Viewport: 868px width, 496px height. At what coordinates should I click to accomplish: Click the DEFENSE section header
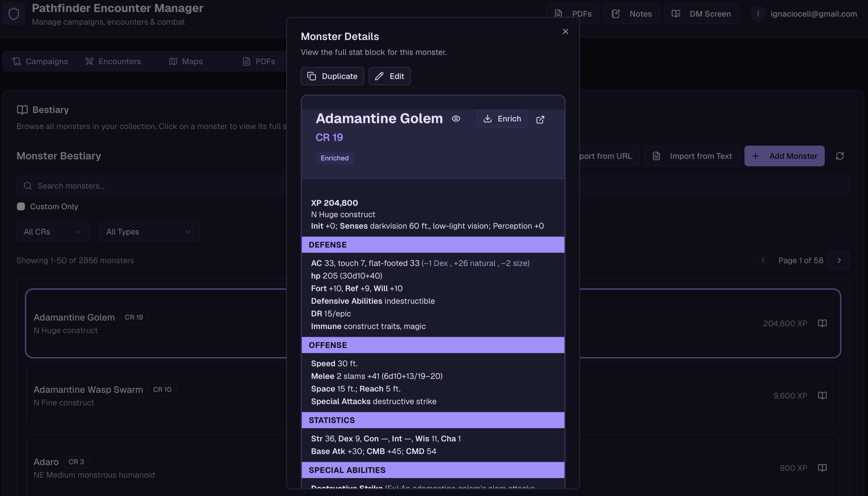click(x=433, y=245)
